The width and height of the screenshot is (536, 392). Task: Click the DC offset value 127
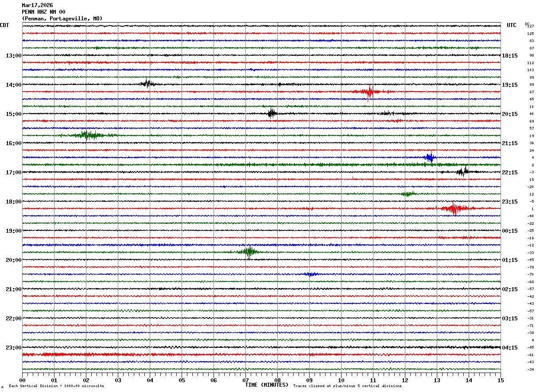pos(530,26)
